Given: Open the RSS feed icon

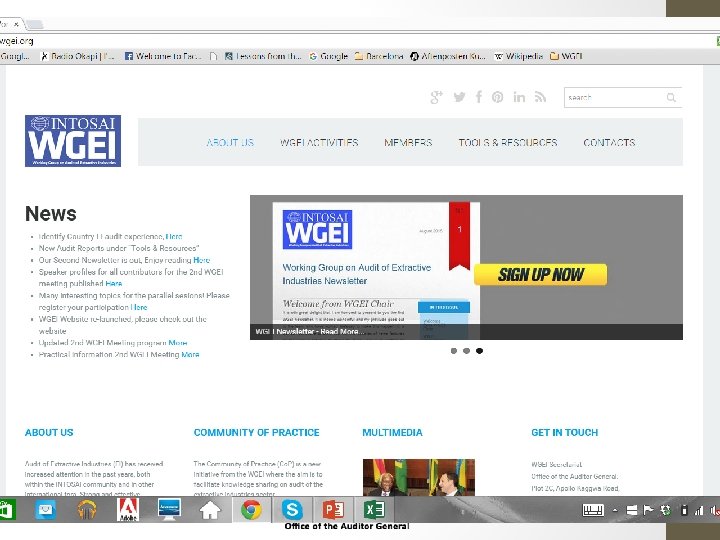Looking at the screenshot, I should [540, 97].
